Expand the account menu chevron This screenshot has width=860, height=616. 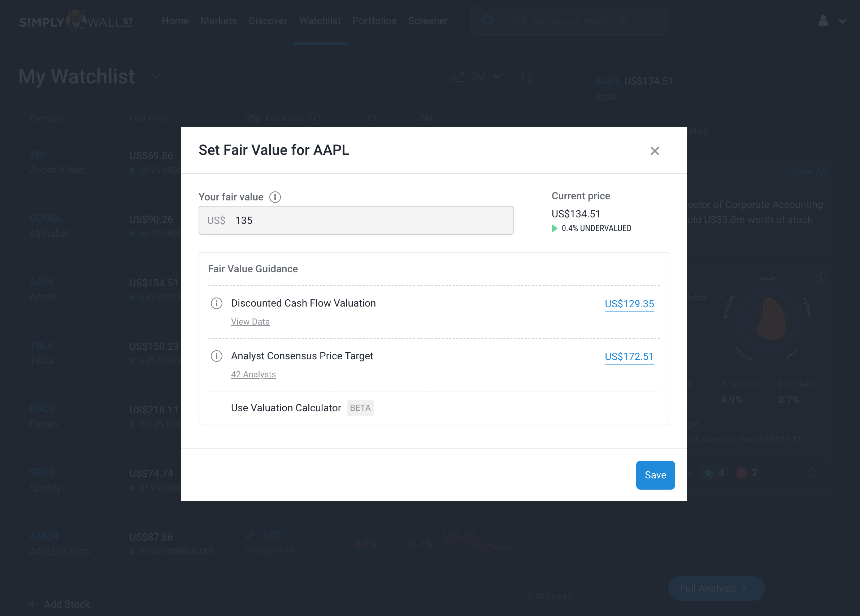click(x=843, y=21)
